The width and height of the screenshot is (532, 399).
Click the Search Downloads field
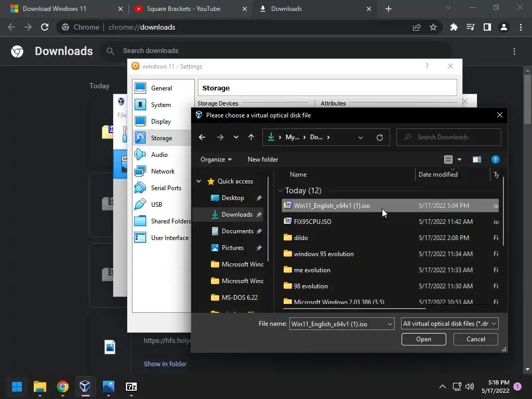pos(448,137)
